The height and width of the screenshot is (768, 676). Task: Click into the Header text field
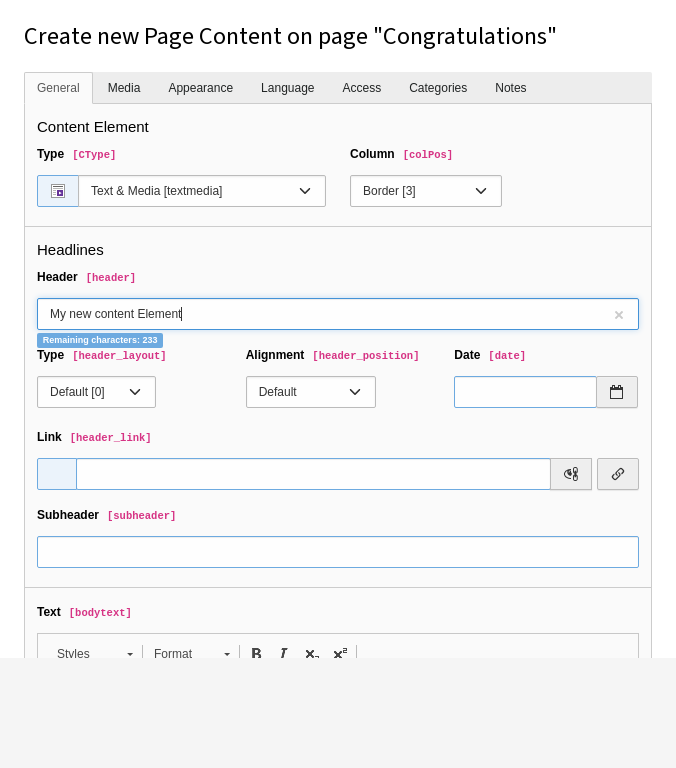(x=338, y=314)
